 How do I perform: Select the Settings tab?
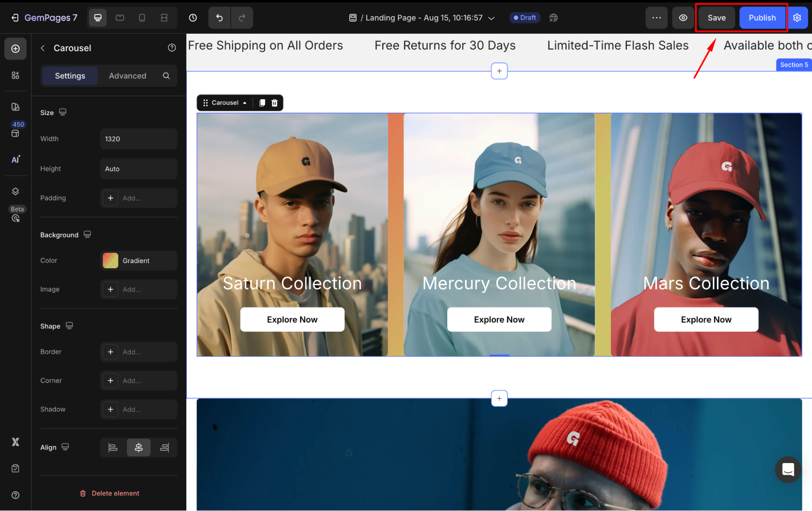click(x=70, y=76)
